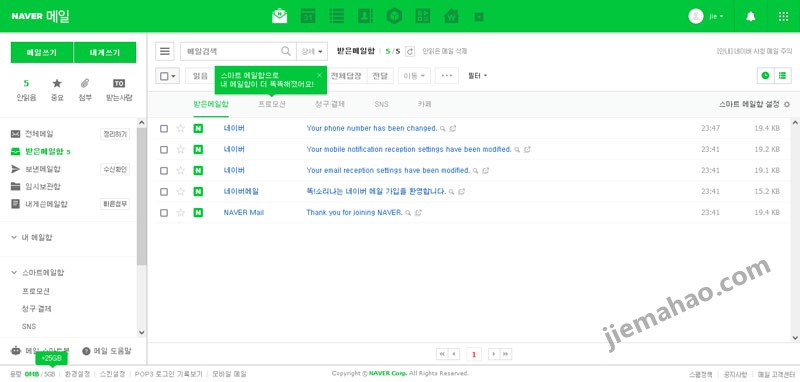Open the Mail envelope icon in the top bar
Image resolution: width=800 pixels, height=382 pixels.
click(279, 16)
